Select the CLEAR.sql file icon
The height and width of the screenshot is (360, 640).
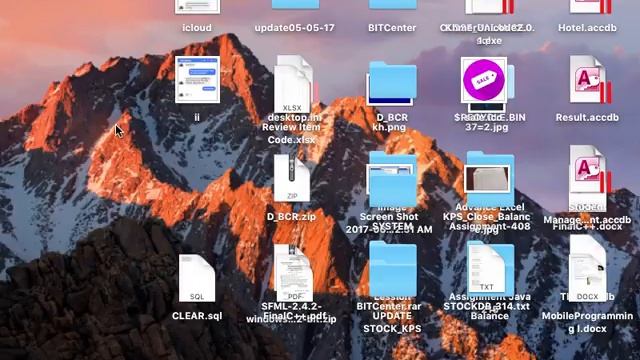tap(197, 278)
